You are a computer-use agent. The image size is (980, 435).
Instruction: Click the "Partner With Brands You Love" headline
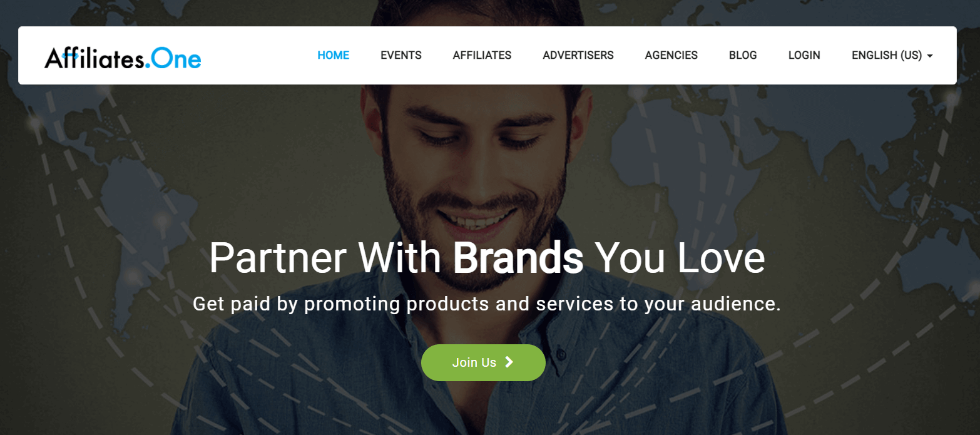[487, 258]
